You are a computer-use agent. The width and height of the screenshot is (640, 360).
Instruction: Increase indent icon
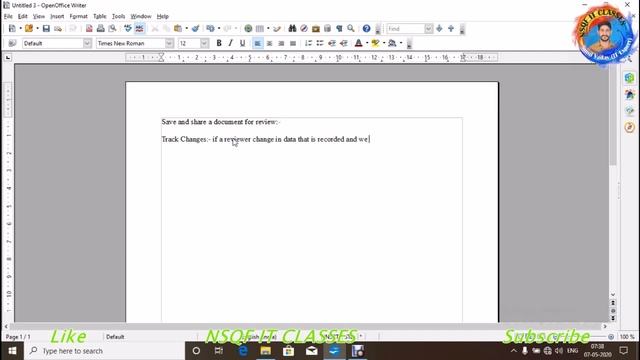point(344,43)
